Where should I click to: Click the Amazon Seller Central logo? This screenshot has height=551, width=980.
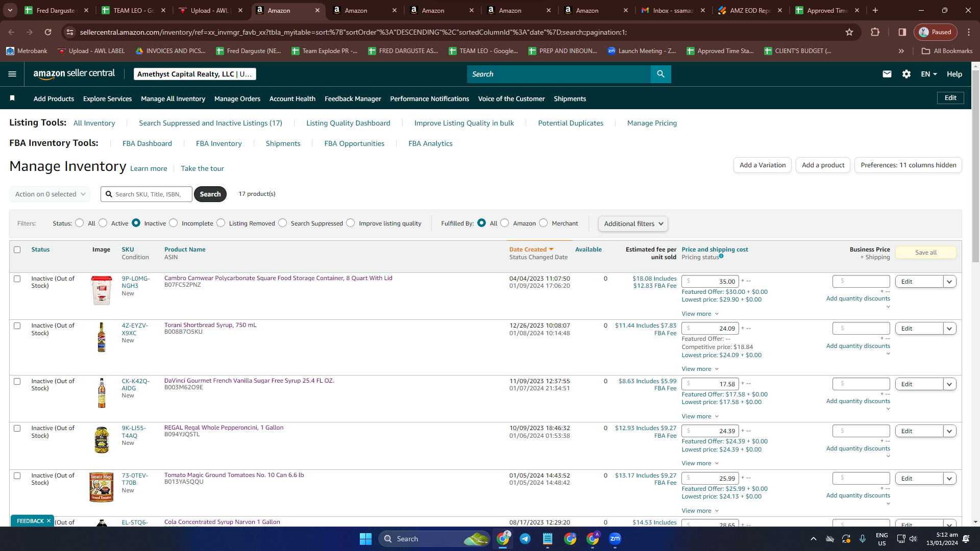tap(75, 74)
